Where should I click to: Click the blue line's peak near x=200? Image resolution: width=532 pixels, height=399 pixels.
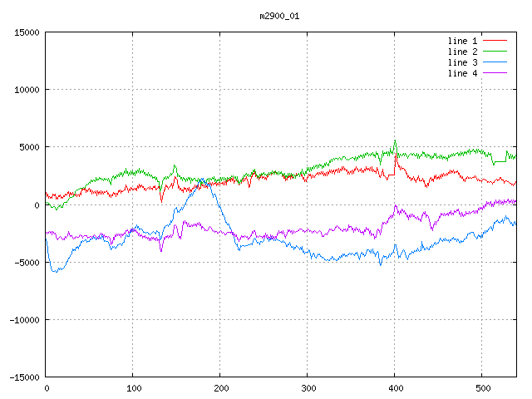[211, 179]
